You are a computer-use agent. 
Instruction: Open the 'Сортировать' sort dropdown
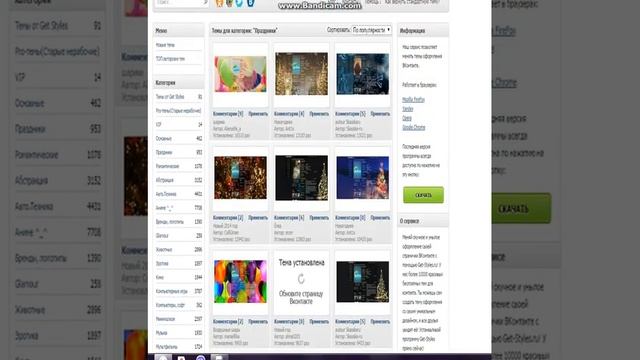coord(371,30)
